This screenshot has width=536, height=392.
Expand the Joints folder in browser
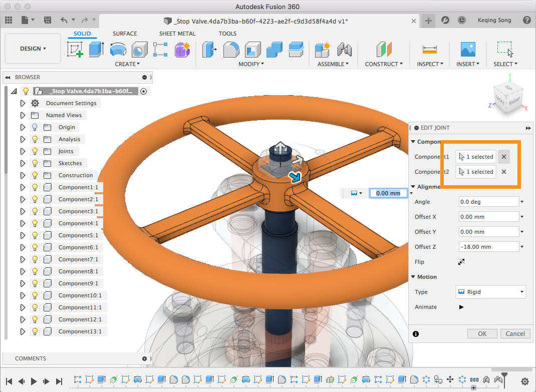pyautogui.click(x=23, y=151)
